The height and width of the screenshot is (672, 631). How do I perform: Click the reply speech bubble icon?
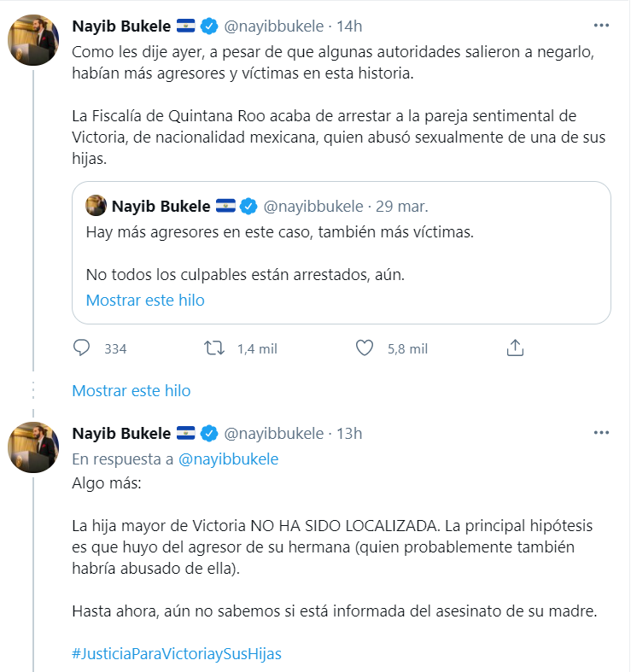pos(82,348)
